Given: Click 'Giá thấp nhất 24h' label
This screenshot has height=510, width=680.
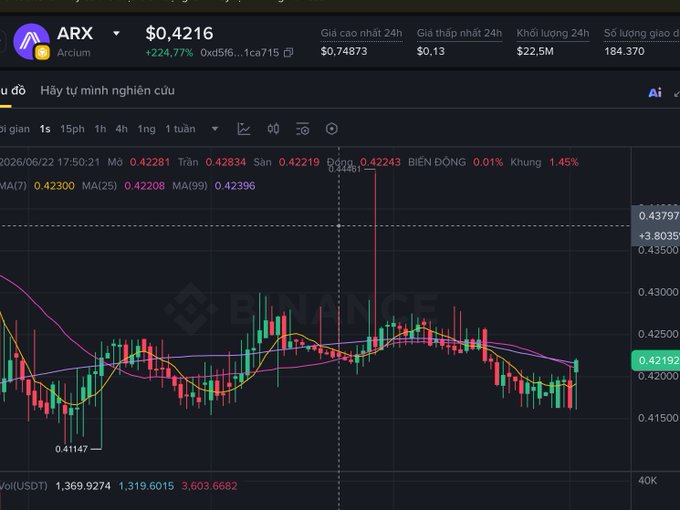Looking at the screenshot, I should pos(459,33).
